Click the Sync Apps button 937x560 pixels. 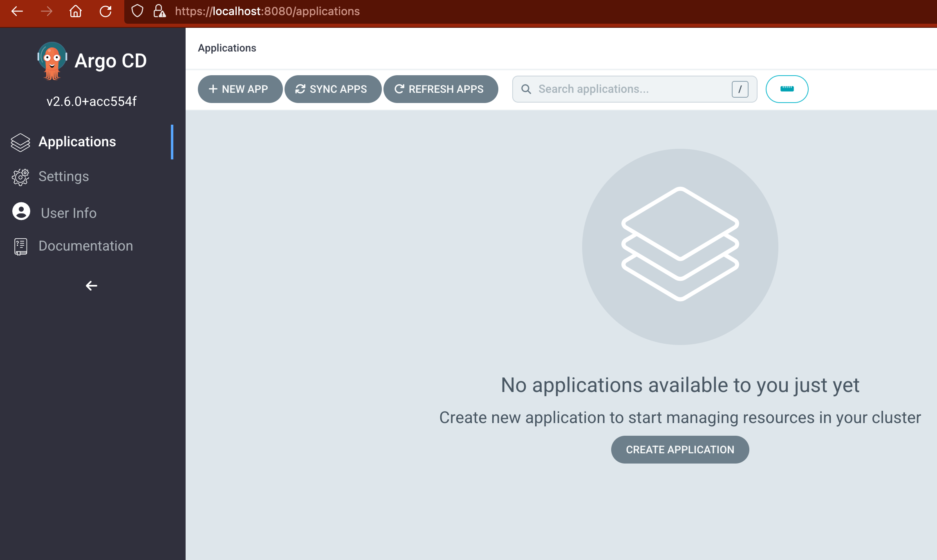333,89
